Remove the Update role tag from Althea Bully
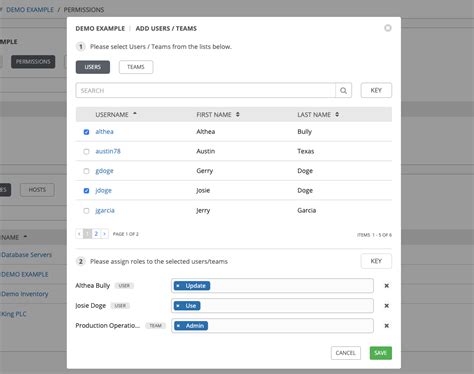 click(x=178, y=286)
